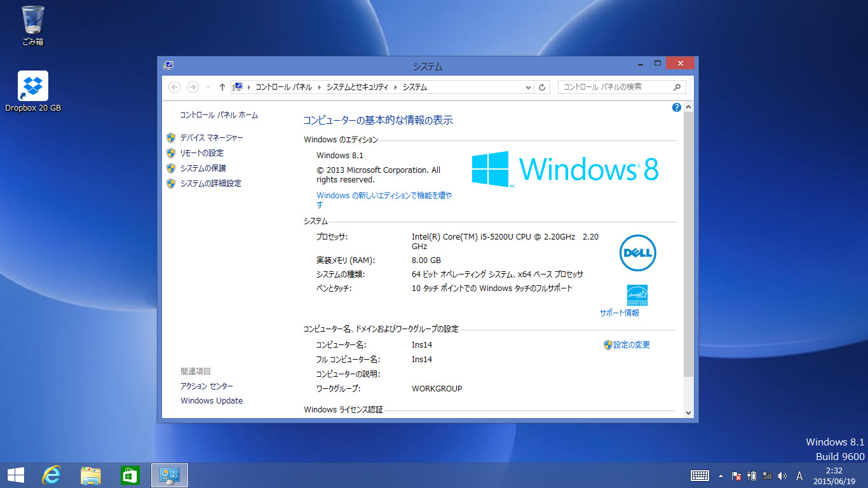This screenshot has height=488, width=868.
Task: Click the vertical scrollbar thumb
Action: [688, 245]
